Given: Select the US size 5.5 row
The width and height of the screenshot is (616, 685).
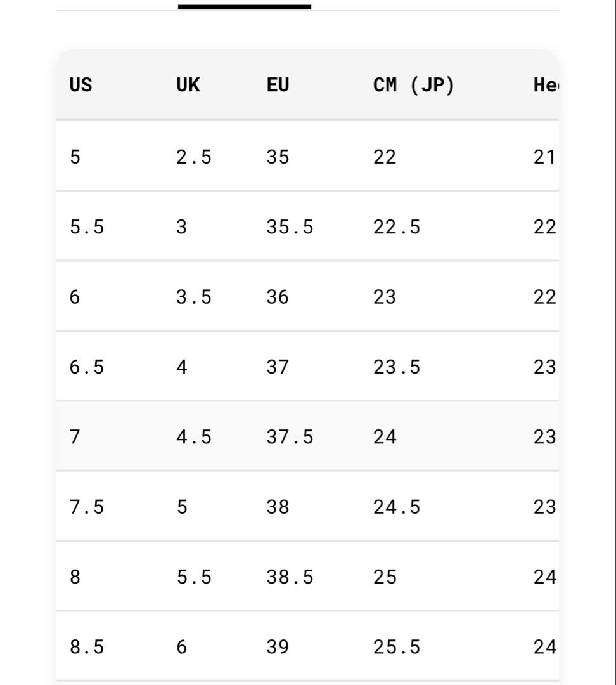Looking at the screenshot, I should coord(308,226).
